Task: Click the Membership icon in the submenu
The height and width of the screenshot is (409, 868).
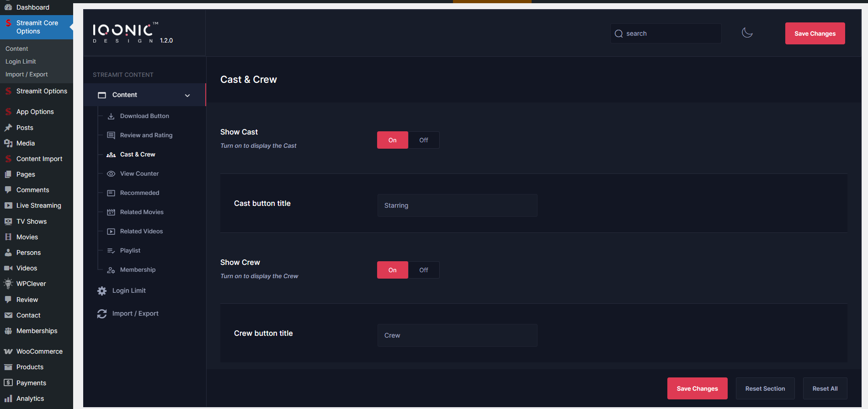Action: [111, 270]
